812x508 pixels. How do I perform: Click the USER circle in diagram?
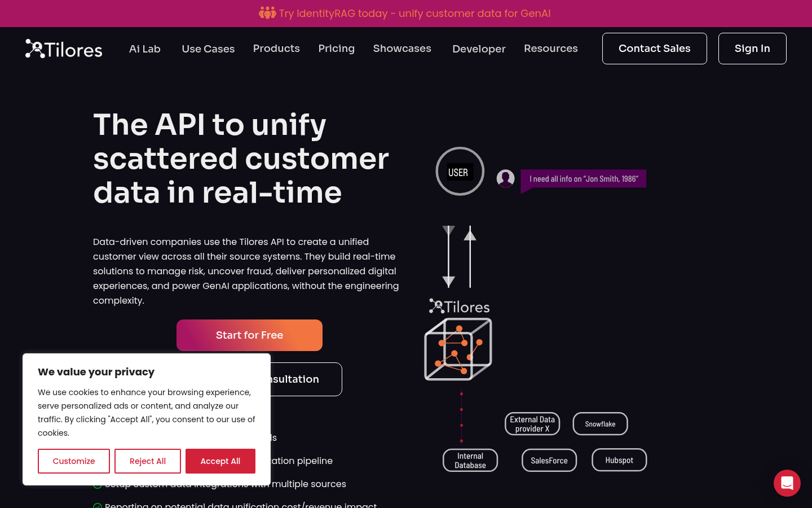pyautogui.click(x=460, y=171)
